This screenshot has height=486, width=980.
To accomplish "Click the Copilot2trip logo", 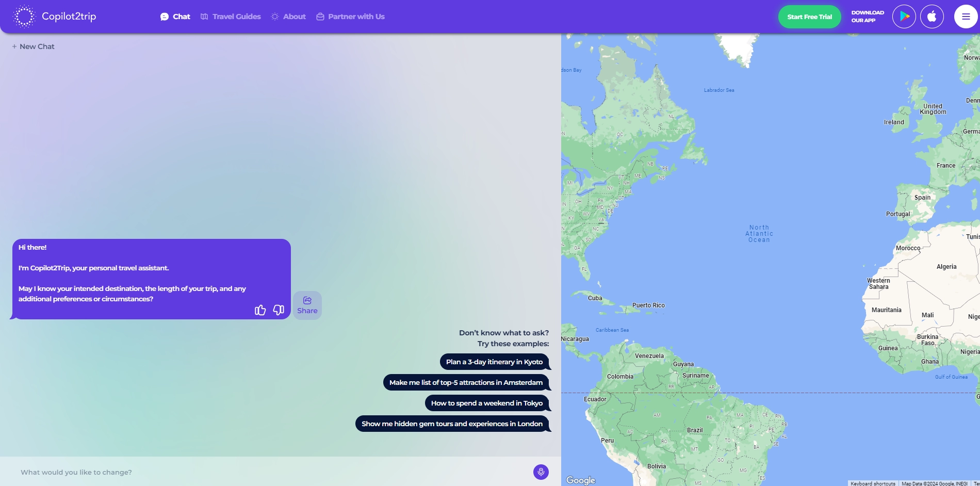I will pos(55,17).
